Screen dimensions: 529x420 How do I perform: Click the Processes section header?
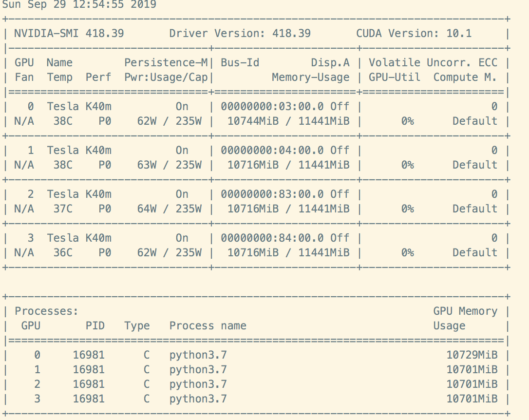coord(47,311)
